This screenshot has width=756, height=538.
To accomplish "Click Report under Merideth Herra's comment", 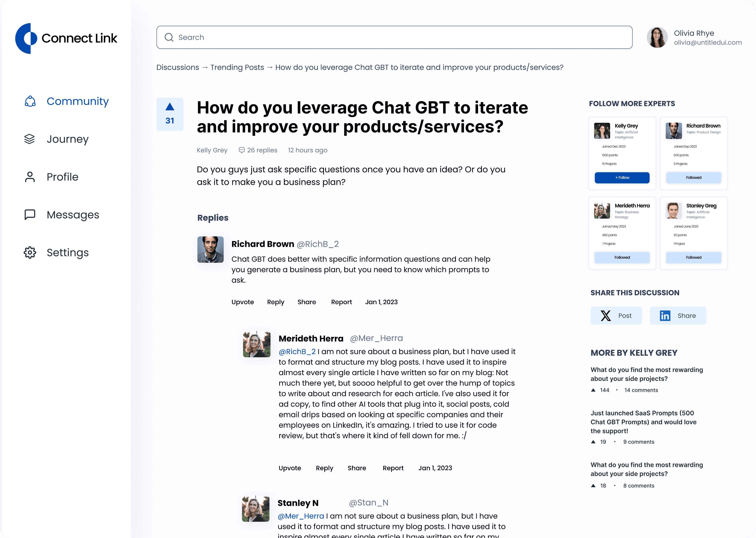I will point(393,468).
